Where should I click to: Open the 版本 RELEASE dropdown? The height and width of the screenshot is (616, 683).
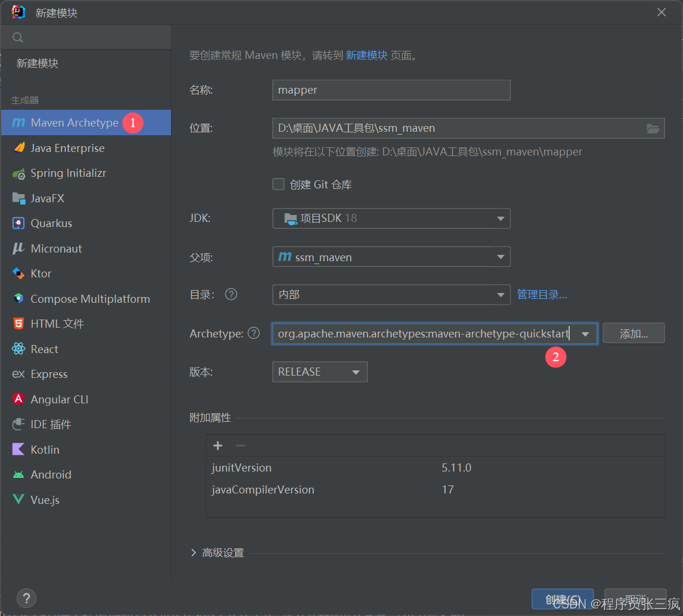point(320,372)
